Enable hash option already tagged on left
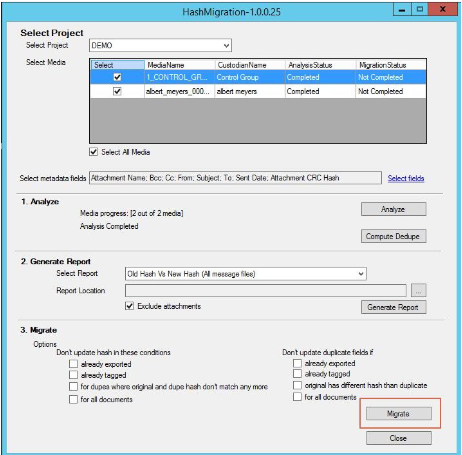Viewport: 462px width, 455px height. [x=73, y=375]
